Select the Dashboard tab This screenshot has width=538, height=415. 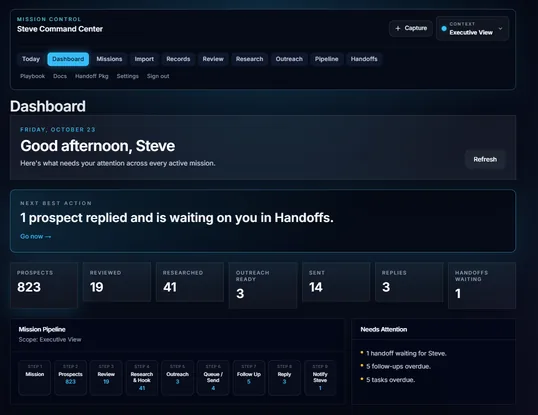point(68,59)
